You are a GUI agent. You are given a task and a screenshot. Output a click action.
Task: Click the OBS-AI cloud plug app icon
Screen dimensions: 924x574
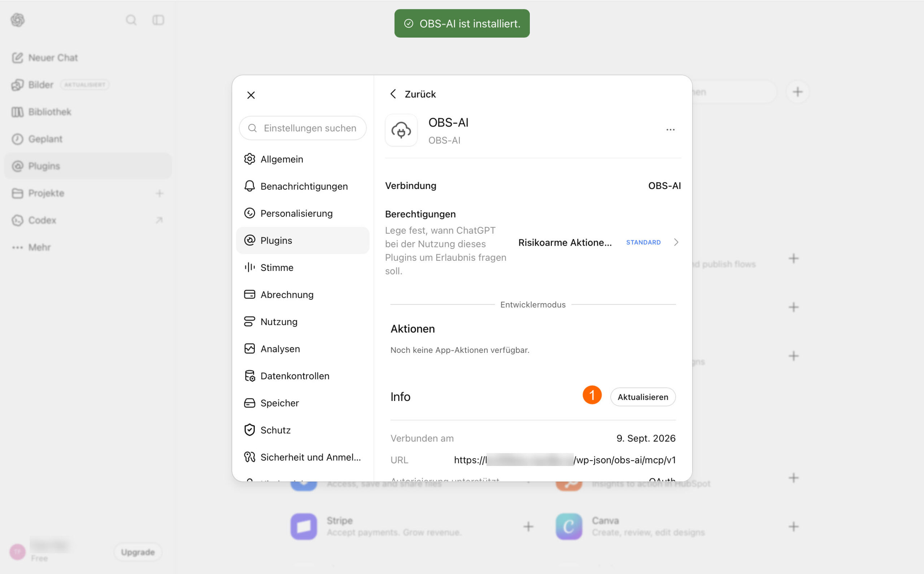401,130
